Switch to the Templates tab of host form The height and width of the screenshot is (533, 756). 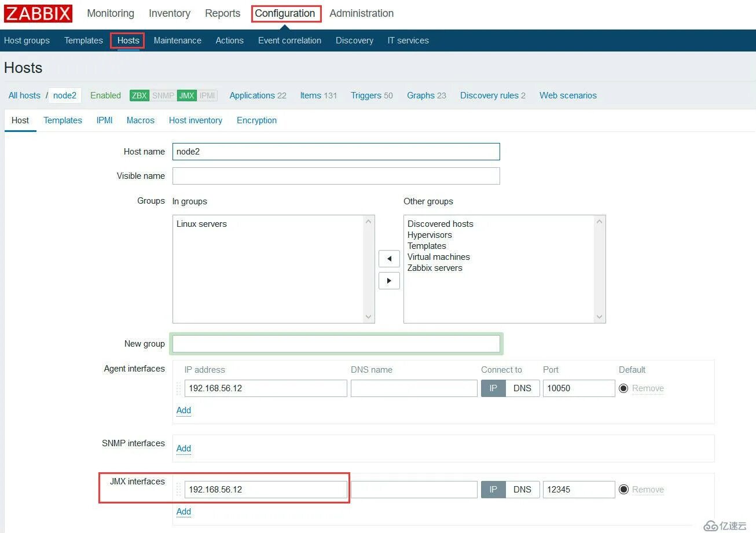pyautogui.click(x=63, y=120)
